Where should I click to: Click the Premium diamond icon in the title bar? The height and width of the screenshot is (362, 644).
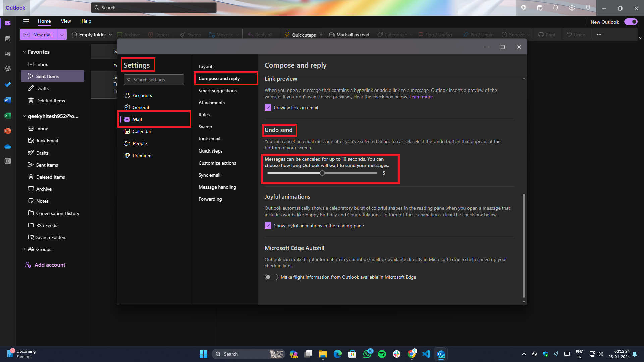[x=524, y=8]
